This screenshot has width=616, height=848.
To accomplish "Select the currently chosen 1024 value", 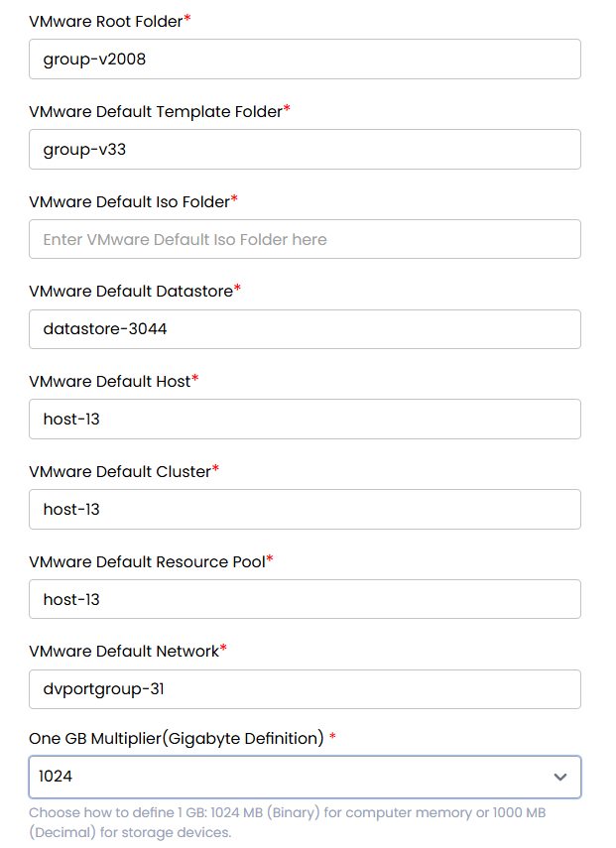I will (54, 777).
